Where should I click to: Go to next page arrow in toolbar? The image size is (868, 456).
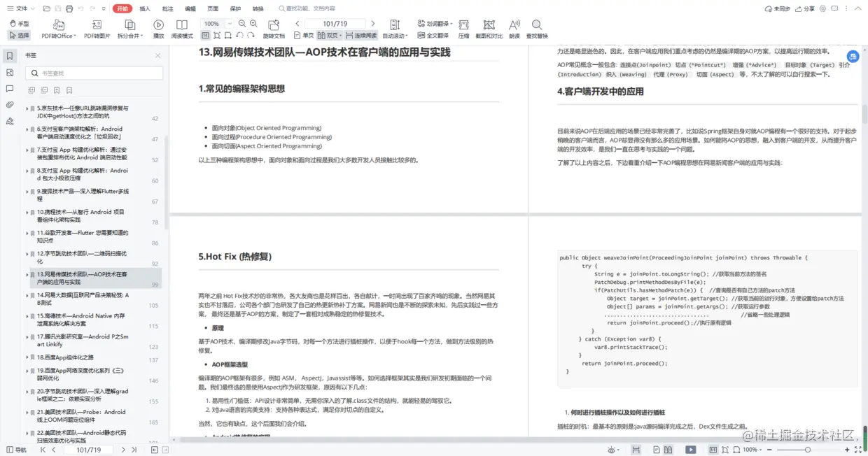click(372, 24)
